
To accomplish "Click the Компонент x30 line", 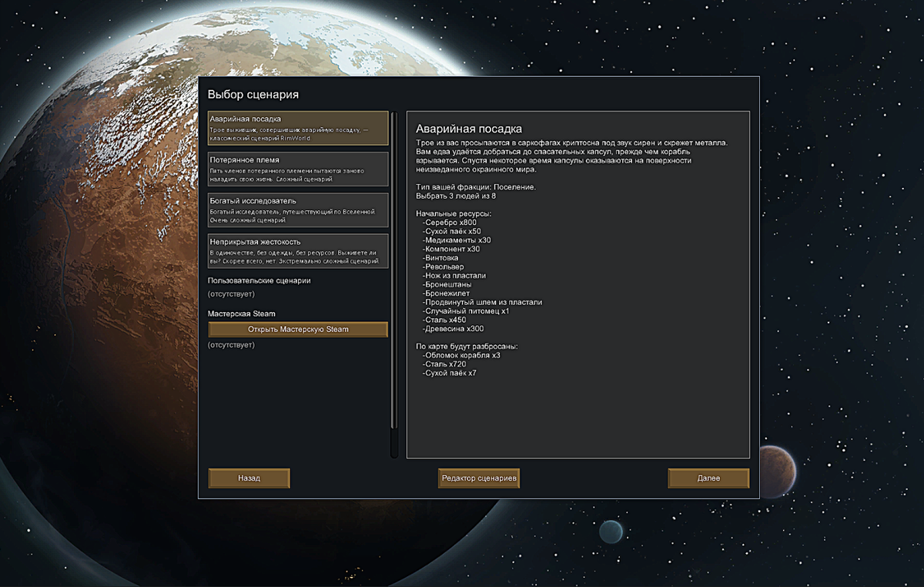I will pyautogui.click(x=451, y=249).
